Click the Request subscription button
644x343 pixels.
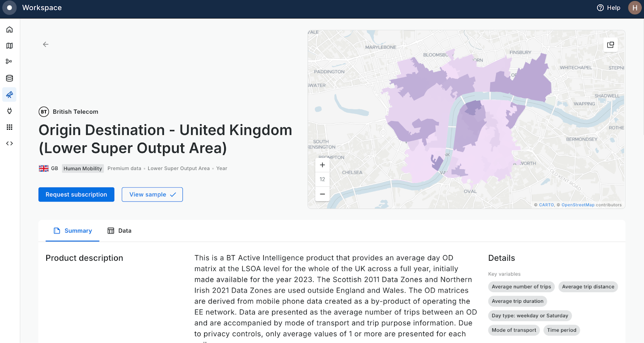[76, 194]
